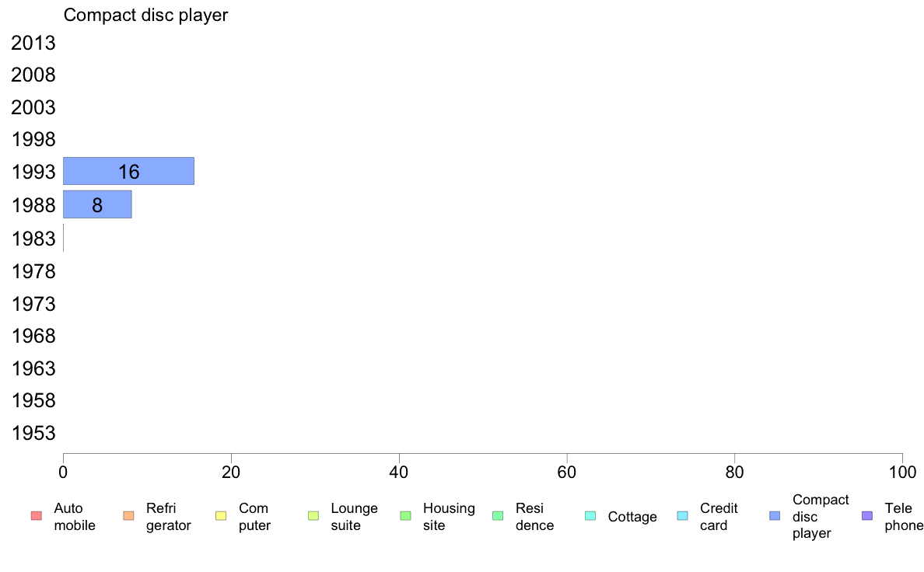Screen dimensions: 924x572
Task: Click the 40 tick label on x-axis
Action: (399, 472)
